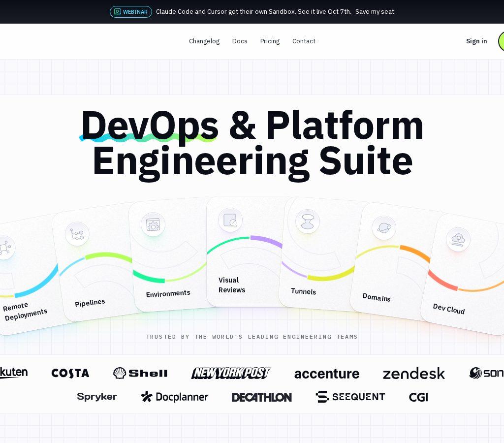Open the Changelog page
The width and height of the screenshot is (504, 443).
click(204, 41)
